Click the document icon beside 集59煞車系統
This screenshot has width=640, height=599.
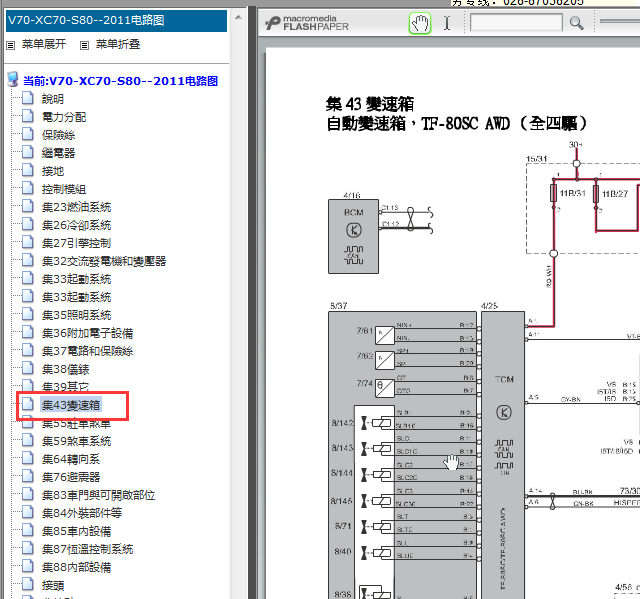pyautogui.click(x=28, y=440)
